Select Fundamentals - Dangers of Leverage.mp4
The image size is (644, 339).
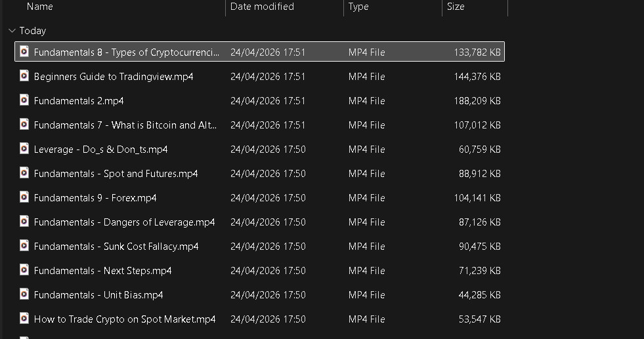pyautogui.click(x=124, y=222)
